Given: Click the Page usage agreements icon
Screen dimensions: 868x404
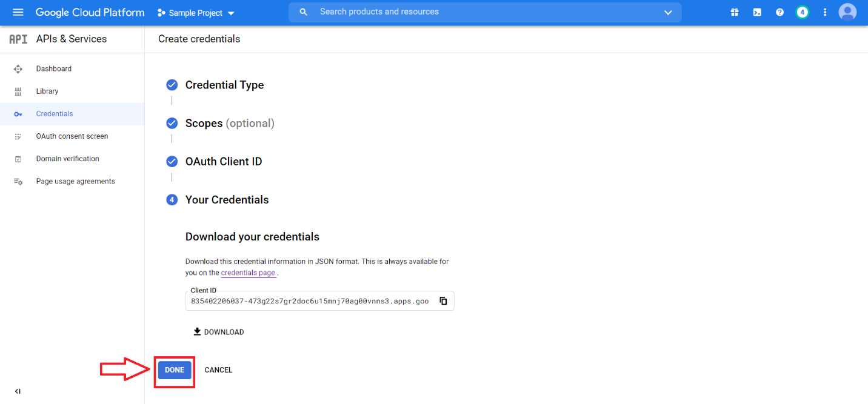Looking at the screenshot, I should point(18,181).
